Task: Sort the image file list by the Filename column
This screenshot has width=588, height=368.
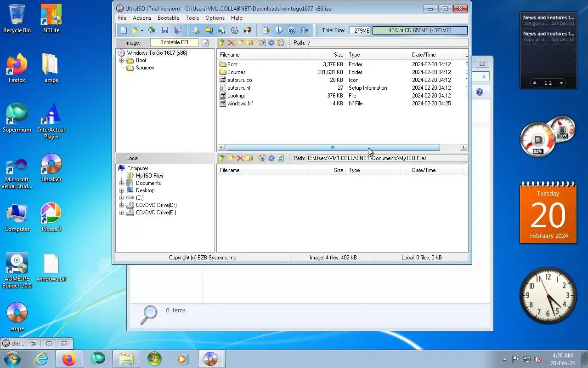Action: point(262,55)
